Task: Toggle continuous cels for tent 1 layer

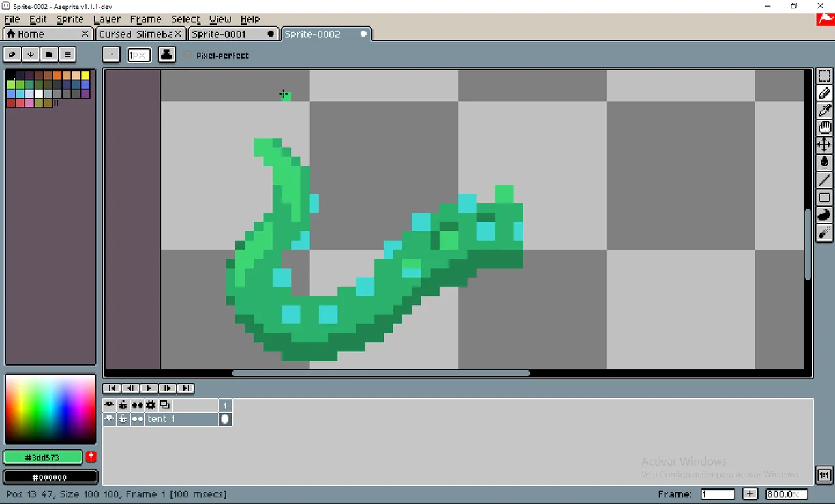Action: 137,419
